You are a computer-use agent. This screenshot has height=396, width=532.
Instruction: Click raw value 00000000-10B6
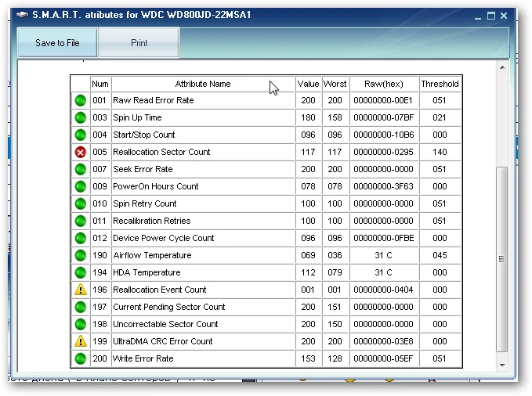[384, 135]
